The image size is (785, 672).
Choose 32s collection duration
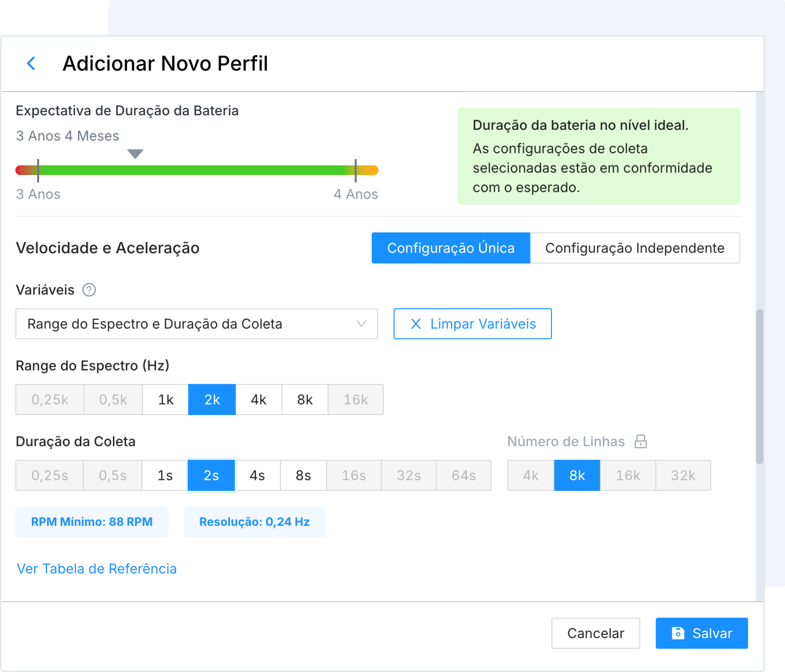point(409,475)
